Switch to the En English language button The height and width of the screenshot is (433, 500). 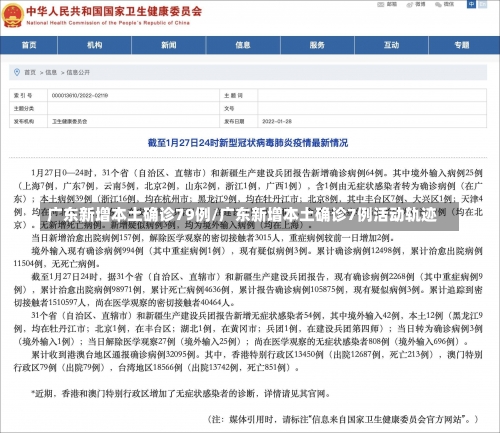482,4
